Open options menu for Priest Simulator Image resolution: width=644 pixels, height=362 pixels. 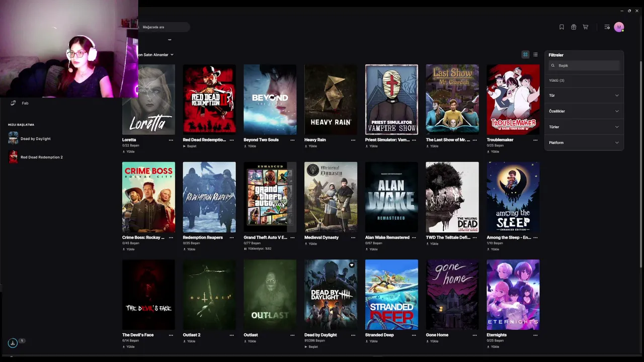[414, 140]
